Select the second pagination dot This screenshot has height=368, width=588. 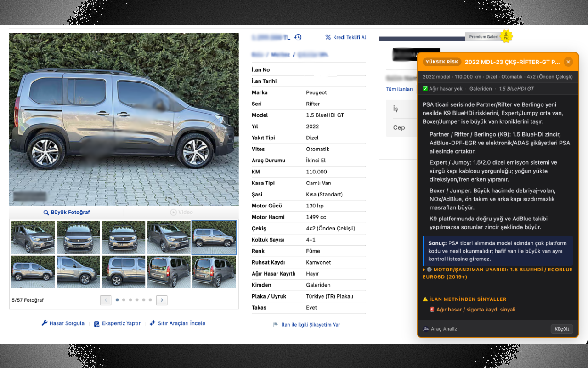pos(124,299)
